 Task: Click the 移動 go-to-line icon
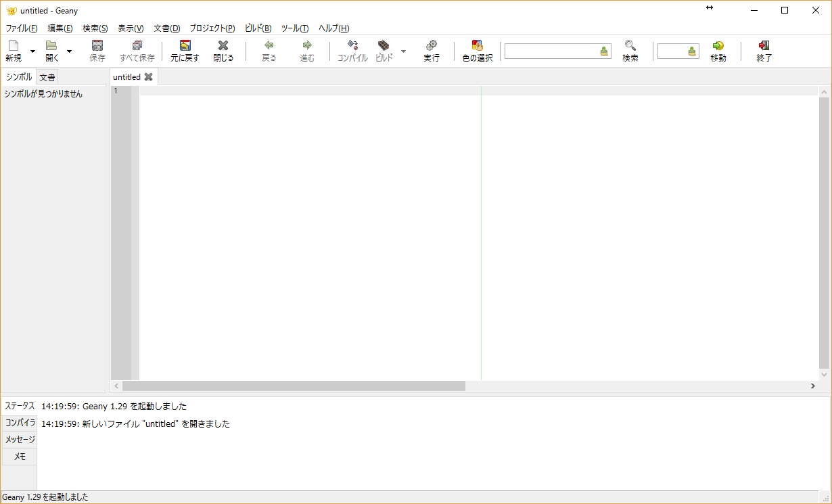pos(718,46)
